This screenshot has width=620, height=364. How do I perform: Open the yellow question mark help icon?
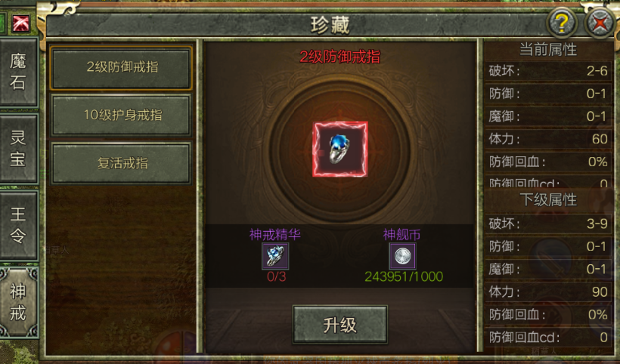tap(562, 23)
